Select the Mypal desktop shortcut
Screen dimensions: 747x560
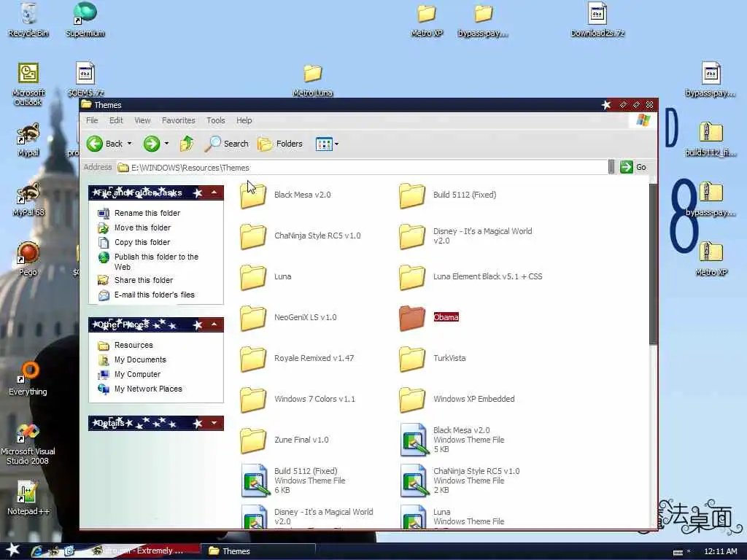(28, 139)
